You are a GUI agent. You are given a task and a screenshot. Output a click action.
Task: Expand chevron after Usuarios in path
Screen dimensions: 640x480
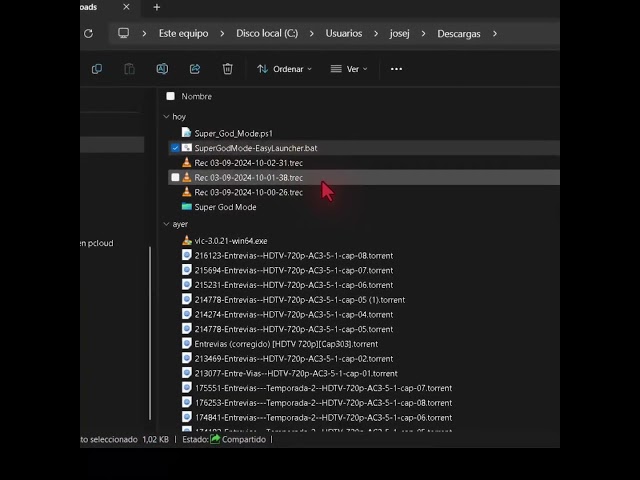[376, 33]
